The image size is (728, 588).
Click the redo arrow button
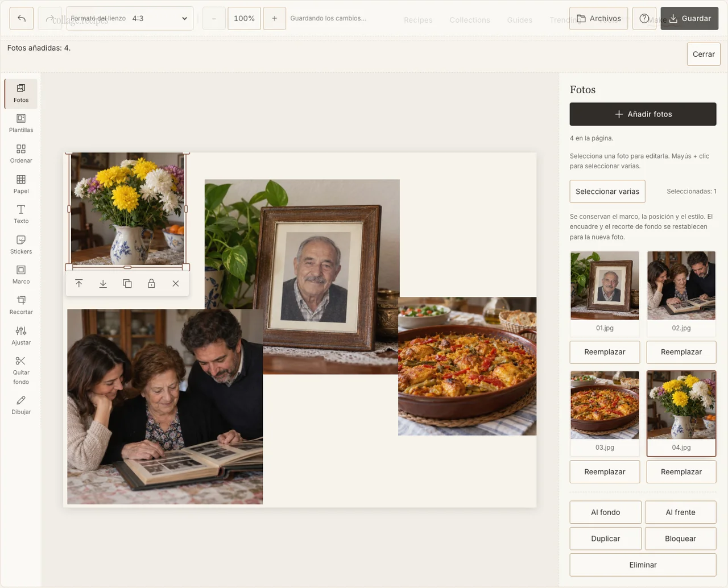(49, 18)
